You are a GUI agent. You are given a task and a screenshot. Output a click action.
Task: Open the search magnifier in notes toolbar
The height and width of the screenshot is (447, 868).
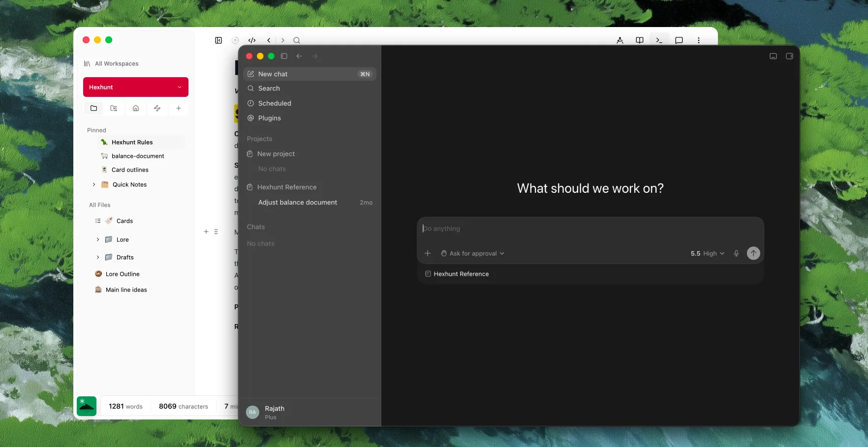(x=297, y=40)
